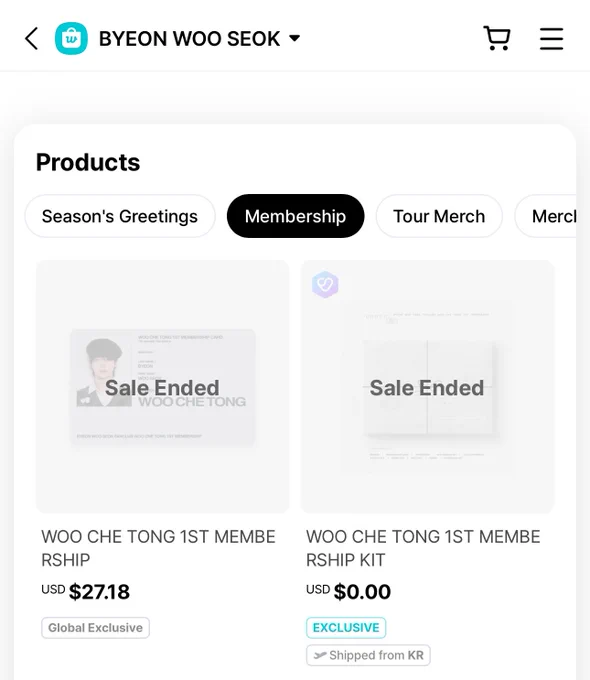
Task: Select the partially visible Merch category
Action: (x=546, y=216)
